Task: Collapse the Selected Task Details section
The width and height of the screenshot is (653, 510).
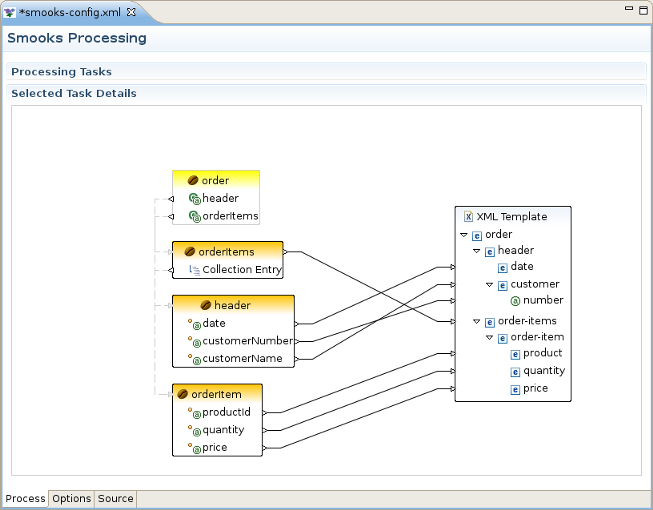Action: coord(73,93)
